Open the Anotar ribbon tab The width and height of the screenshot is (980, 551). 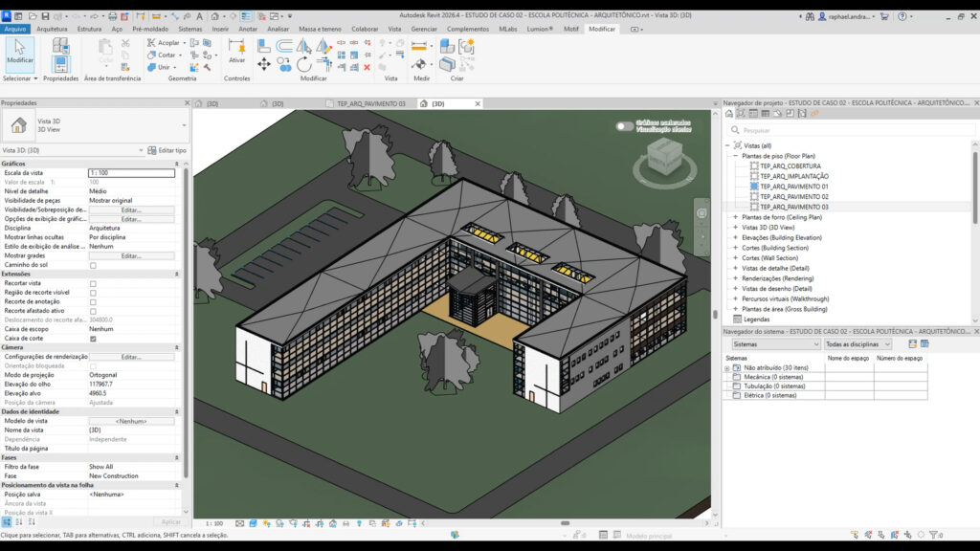248,29
